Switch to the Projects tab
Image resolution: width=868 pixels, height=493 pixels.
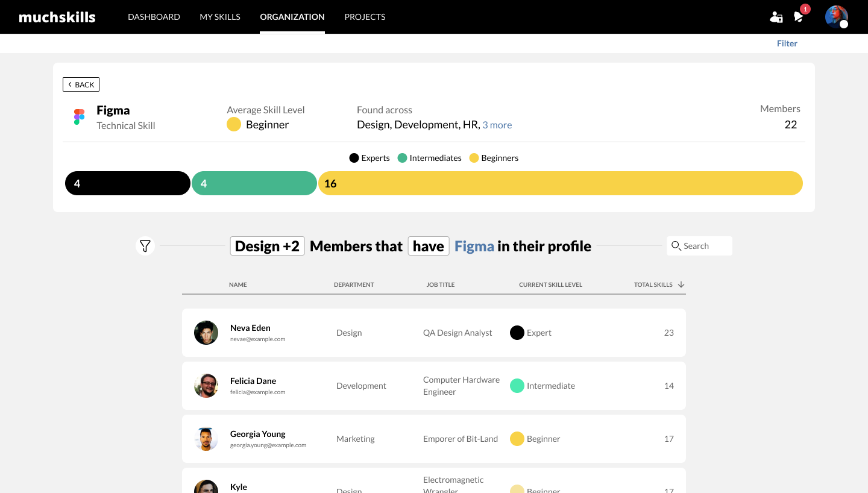tap(365, 17)
